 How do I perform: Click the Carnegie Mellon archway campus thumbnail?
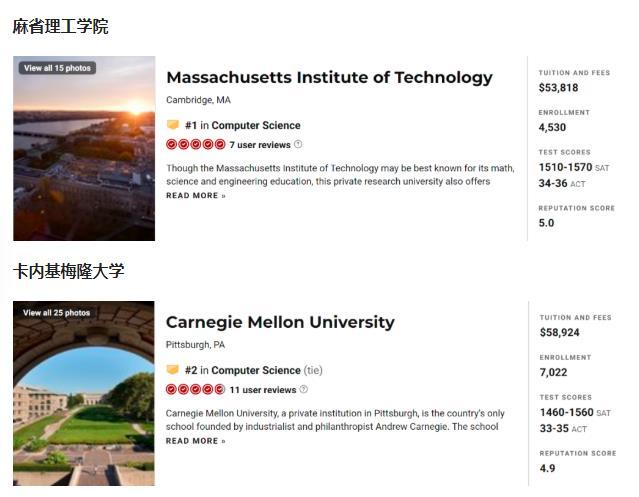pyautogui.click(x=84, y=394)
